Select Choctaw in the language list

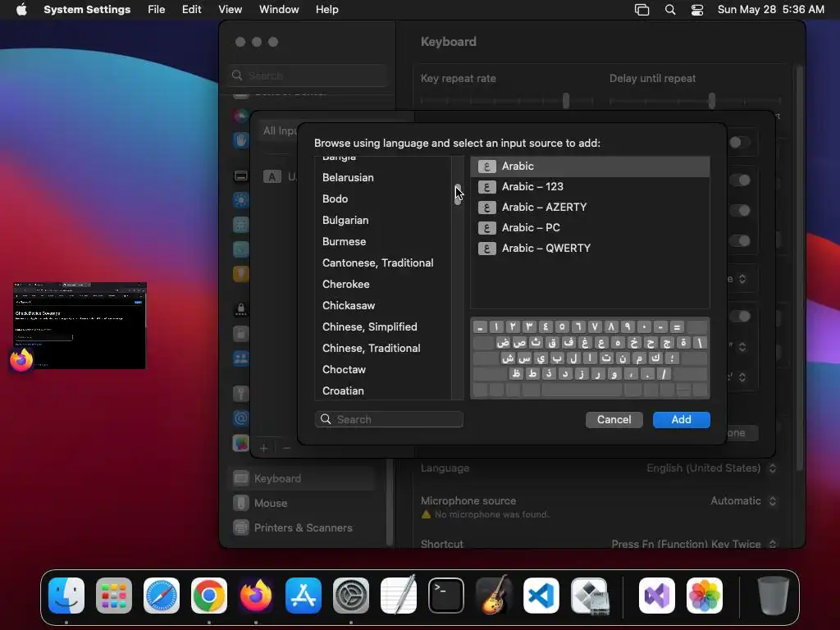(382, 370)
